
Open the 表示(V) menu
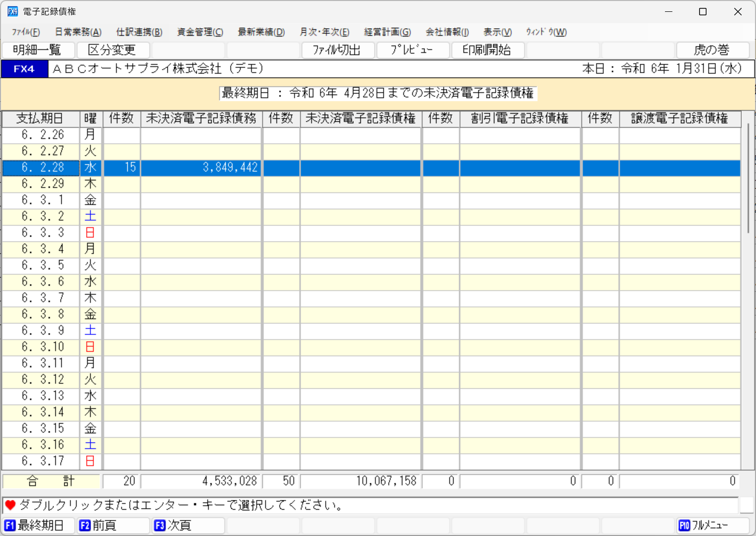497,32
